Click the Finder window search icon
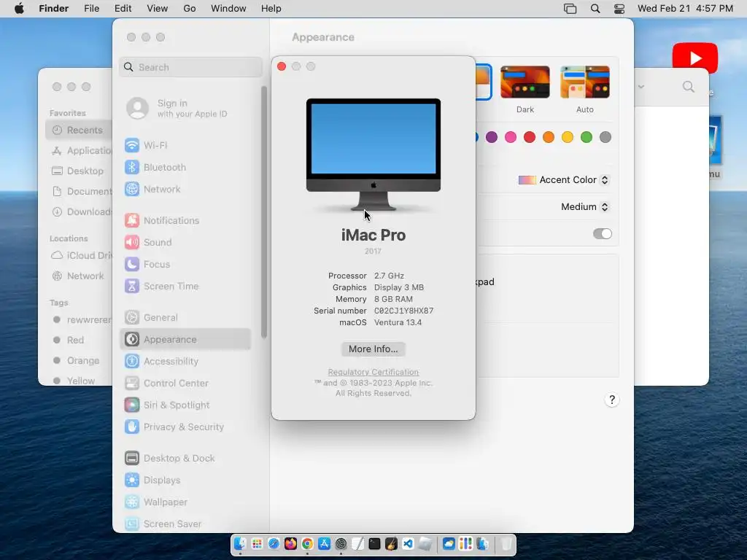The image size is (747, 560). [x=689, y=87]
